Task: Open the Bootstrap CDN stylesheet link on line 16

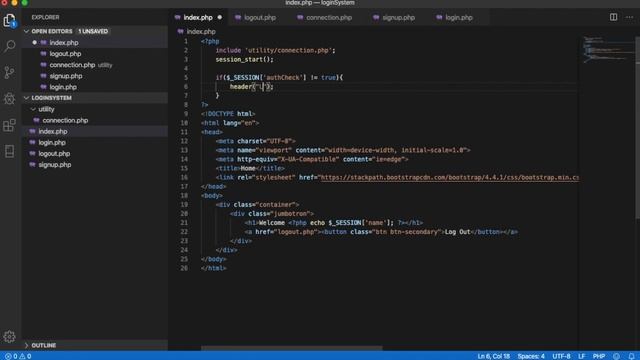Action: click(x=449, y=177)
